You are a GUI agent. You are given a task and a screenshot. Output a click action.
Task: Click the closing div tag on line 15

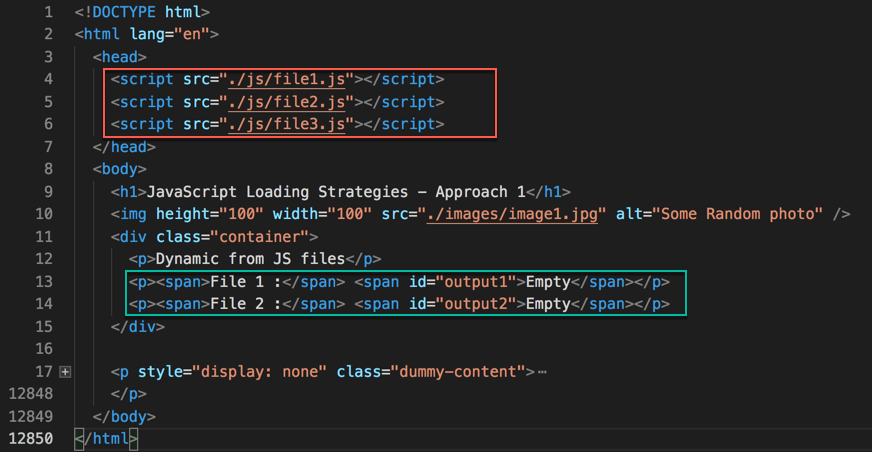click(137, 326)
